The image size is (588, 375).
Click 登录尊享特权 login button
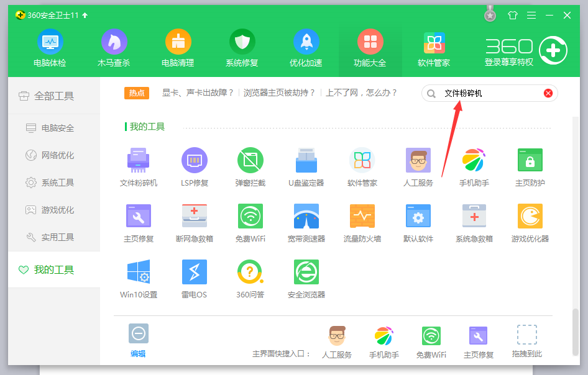[x=509, y=62]
